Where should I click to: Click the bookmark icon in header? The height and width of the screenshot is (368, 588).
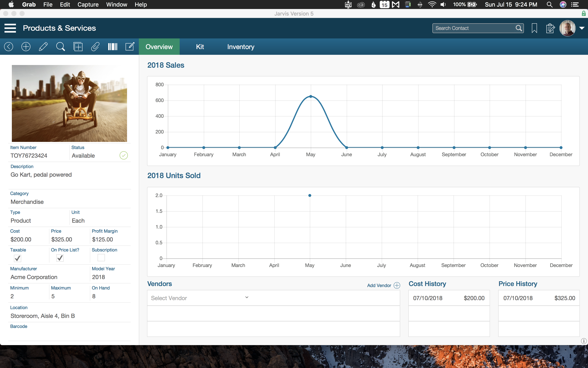click(534, 28)
